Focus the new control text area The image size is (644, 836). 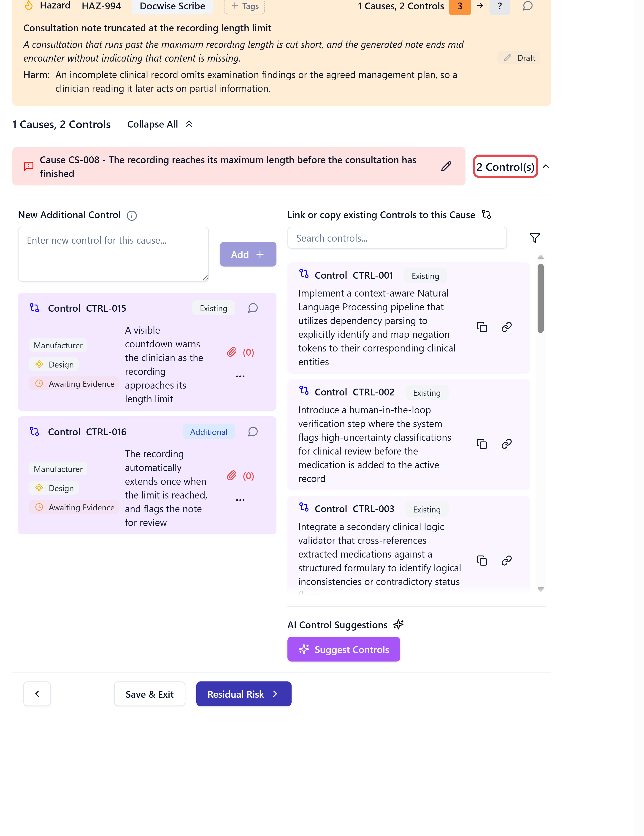pos(113,254)
